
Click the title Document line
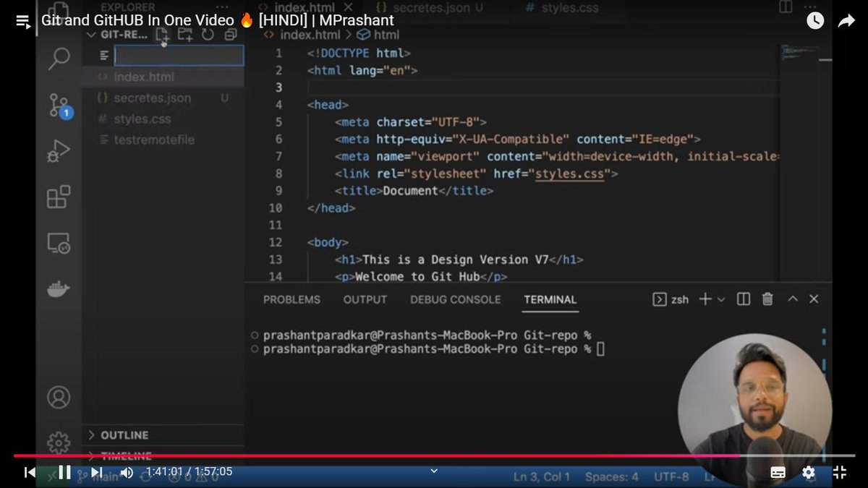pos(414,191)
